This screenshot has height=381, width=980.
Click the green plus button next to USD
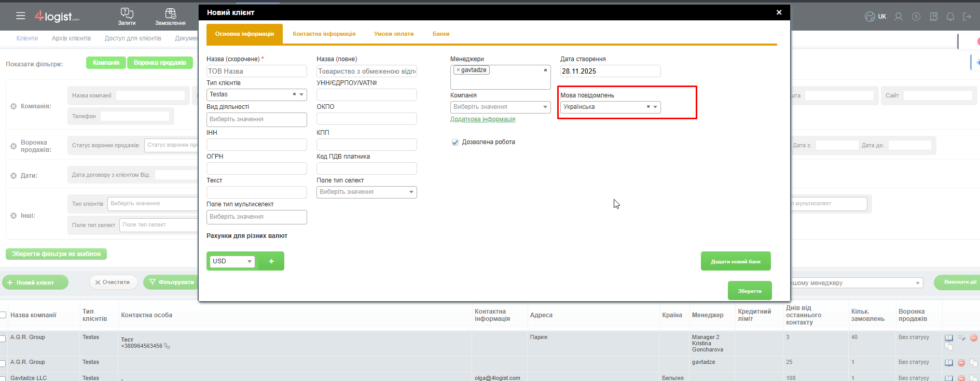point(271,261)
